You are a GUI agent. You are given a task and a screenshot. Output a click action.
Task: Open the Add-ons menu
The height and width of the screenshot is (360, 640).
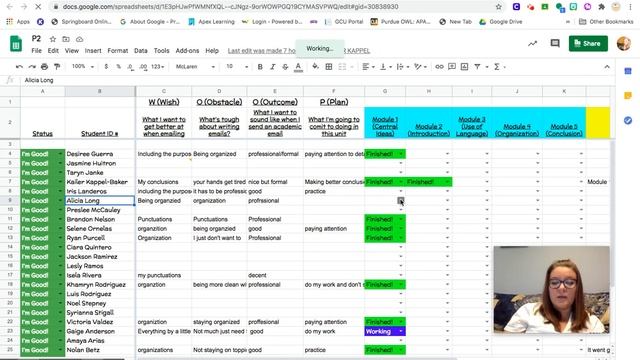(187, 51)
